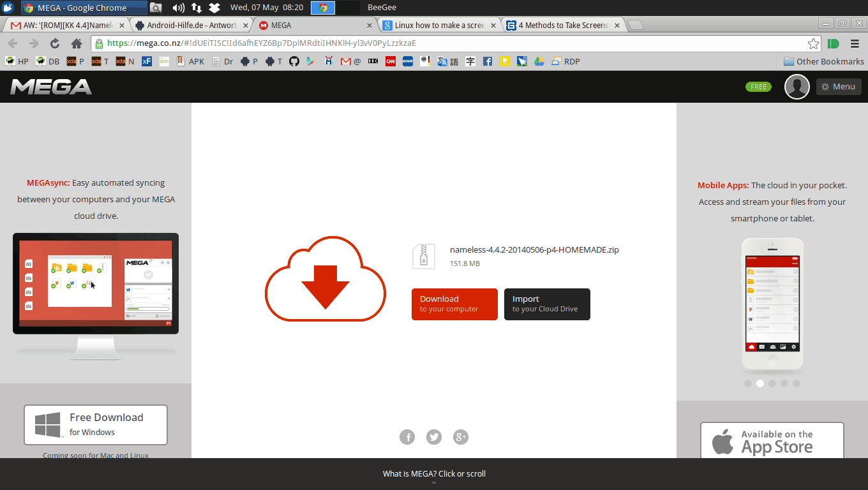Click the clock Wed, 07 May 08:20
868x490 pixels.
(267, 8)
